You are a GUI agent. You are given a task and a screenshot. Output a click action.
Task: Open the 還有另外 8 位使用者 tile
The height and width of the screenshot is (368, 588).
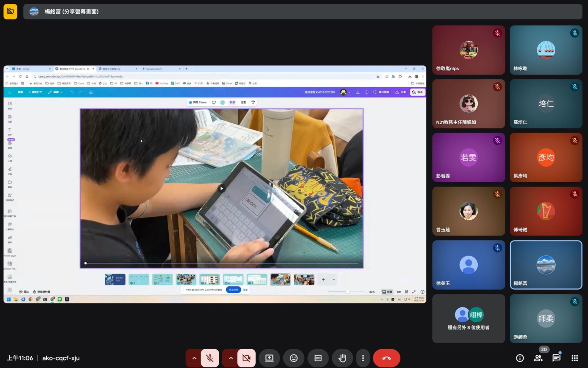pos(468,319)
